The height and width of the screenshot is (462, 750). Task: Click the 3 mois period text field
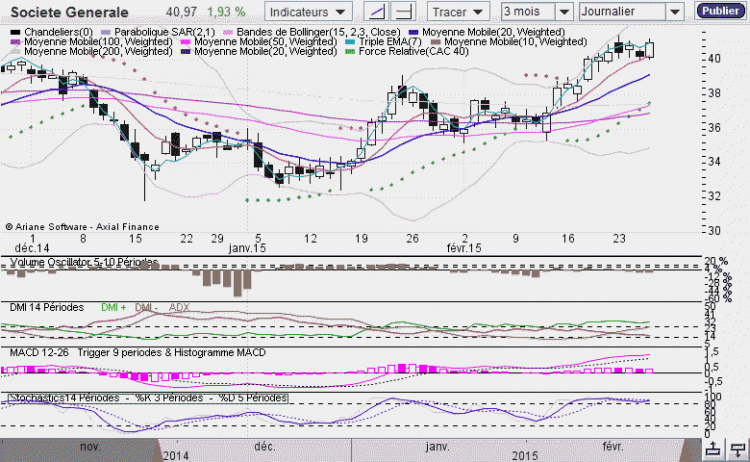point(528,11)
